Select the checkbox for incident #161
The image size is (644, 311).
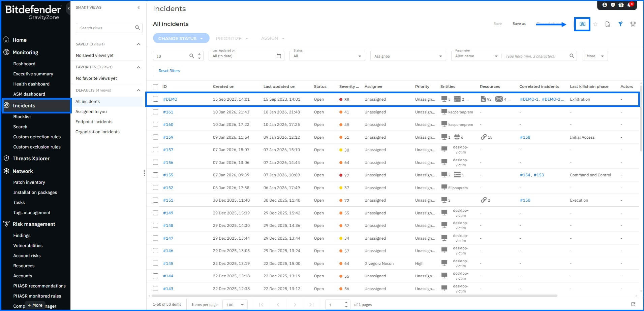coord(155,112)
